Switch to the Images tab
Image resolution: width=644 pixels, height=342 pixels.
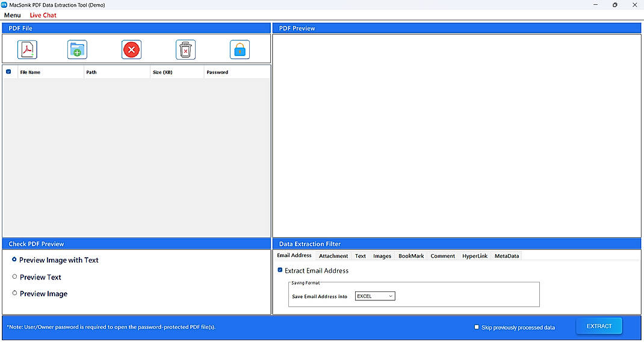point(382,256)
